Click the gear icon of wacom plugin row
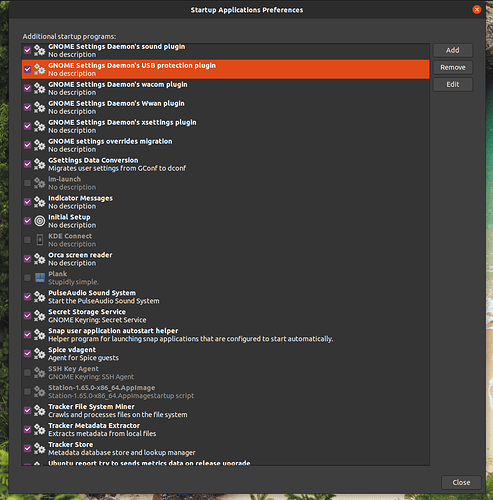Screen dimensions: 493x500 pos(39,88)
